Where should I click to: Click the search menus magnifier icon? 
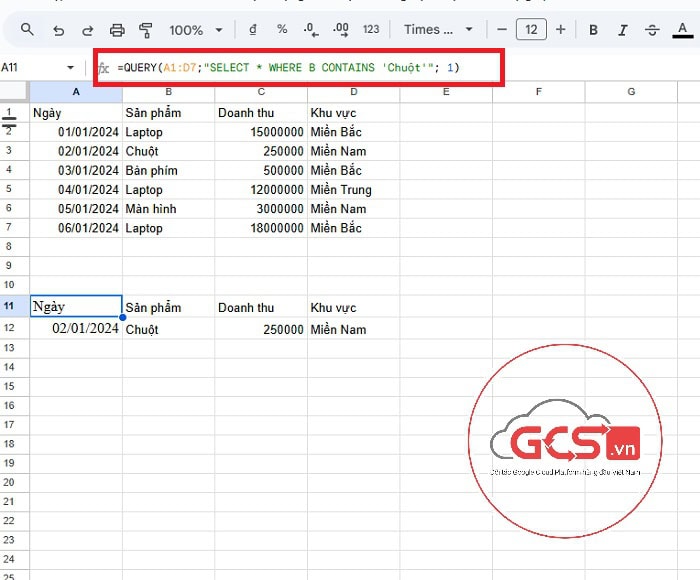27,30
